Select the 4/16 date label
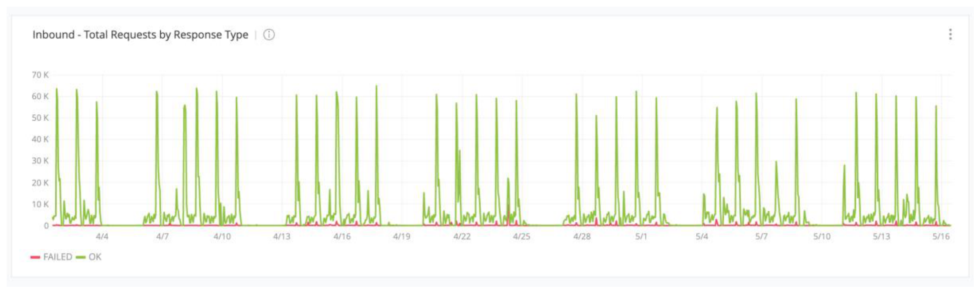The height and width of the screenshot is (293, 980). [342, 236]
